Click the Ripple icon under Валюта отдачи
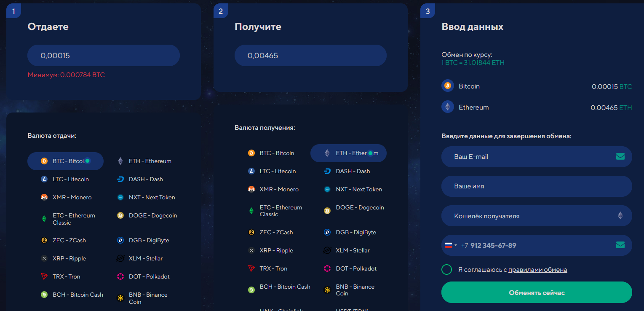The width and height of the screenshot is (644, 311). pos(44,258)
